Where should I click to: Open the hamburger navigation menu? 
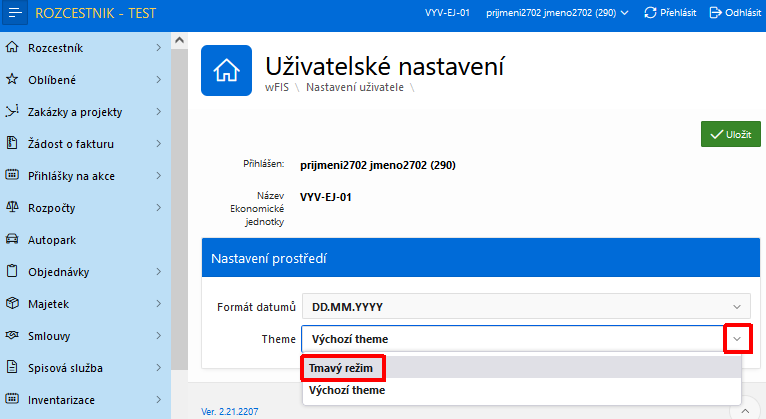(x=15, y=13)
